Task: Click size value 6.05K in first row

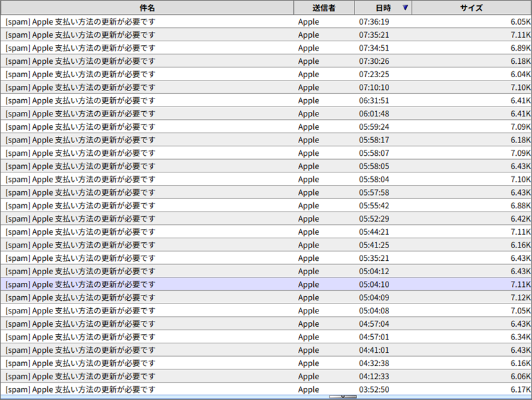Action: point(521,22)
